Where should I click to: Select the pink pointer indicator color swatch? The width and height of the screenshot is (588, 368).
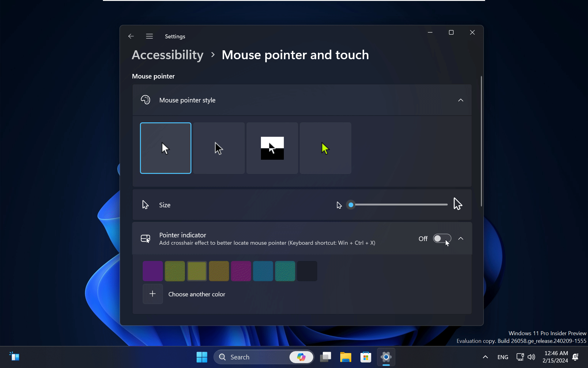241,271
